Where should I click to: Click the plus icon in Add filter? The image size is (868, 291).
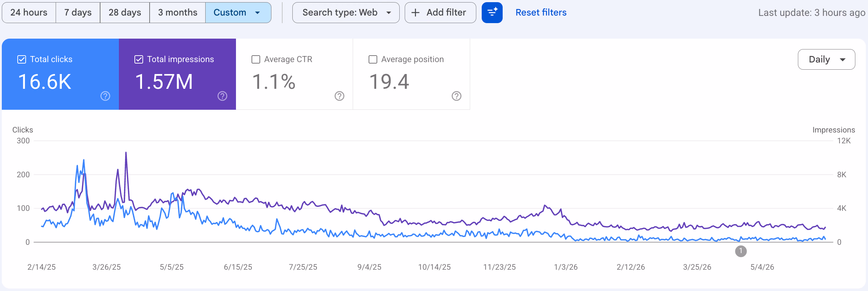(416, 13)
